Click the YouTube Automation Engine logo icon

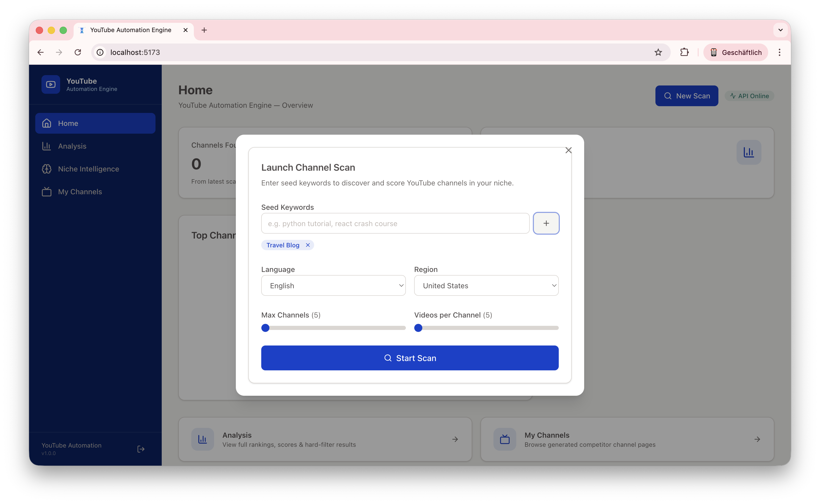[x=51, y=84]
